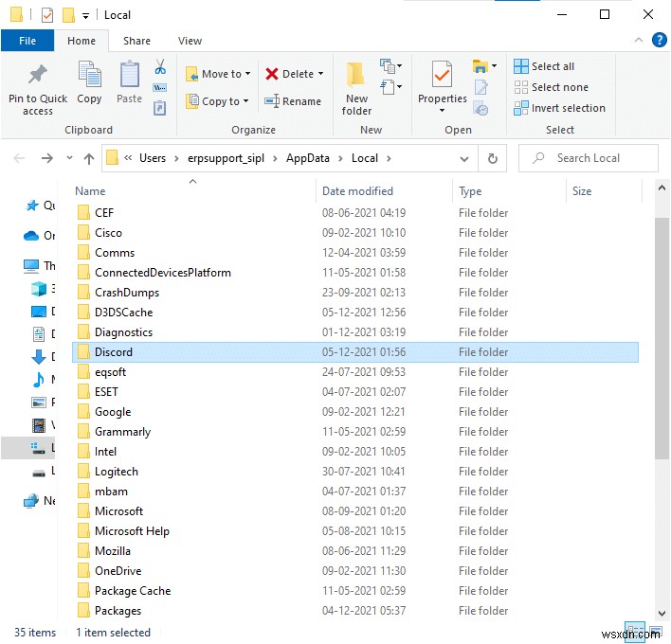Click the Back navigation arrow

tap(19, 158)
